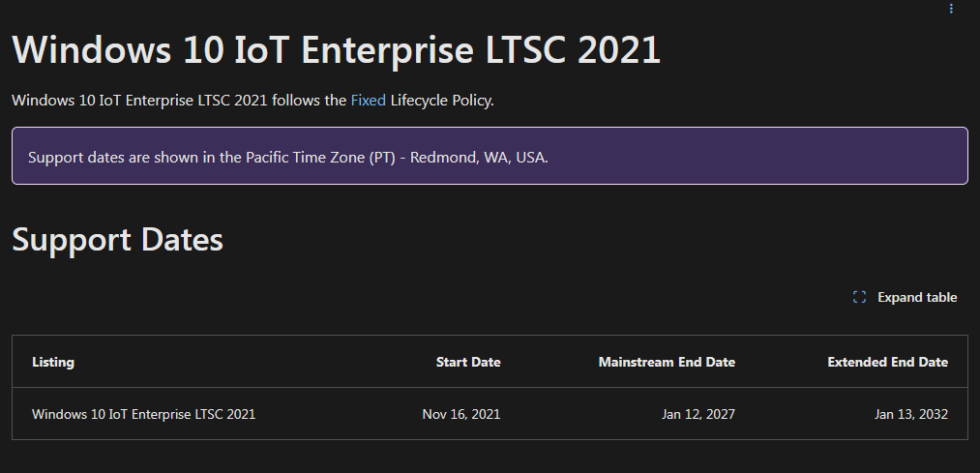Click the Jan 12, 2027 mainstream end cell
980x473 pixels.
coord(698,414)
